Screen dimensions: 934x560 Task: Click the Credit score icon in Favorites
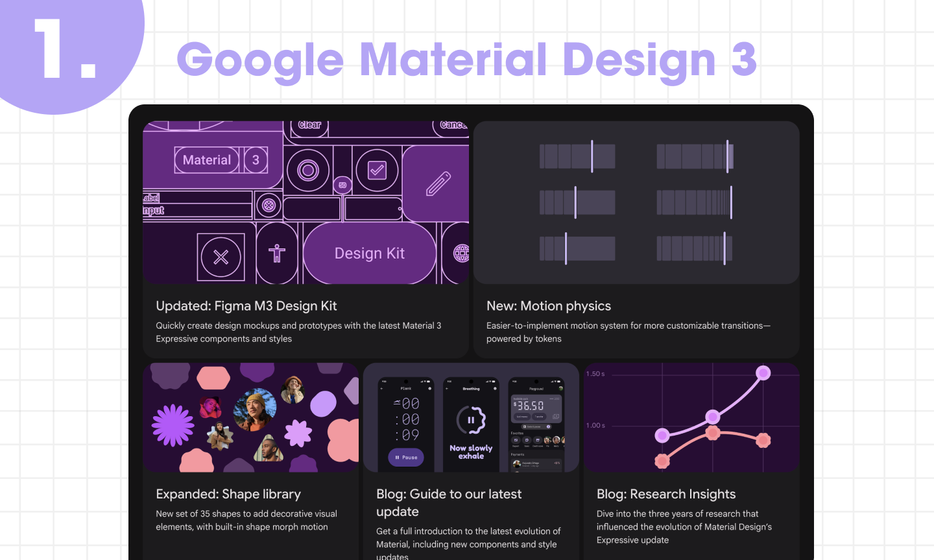(537, 440)
